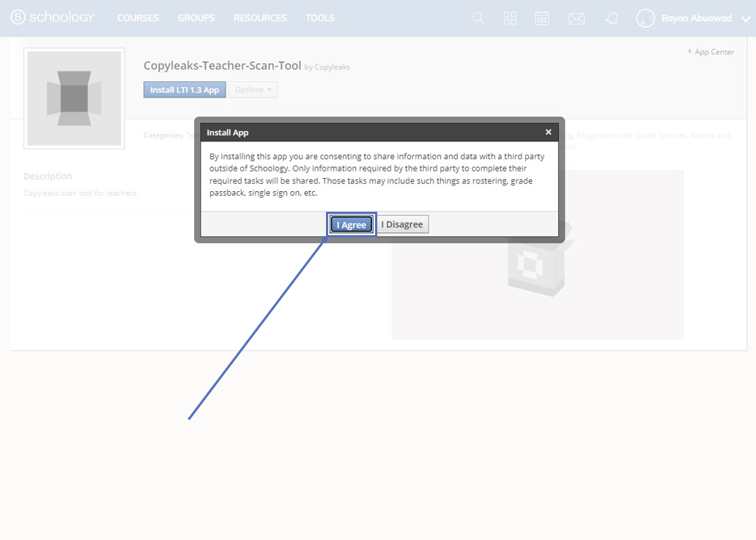Close the Install App dialog
Viewport: 756px width, 540px height.
coord(548,132)
